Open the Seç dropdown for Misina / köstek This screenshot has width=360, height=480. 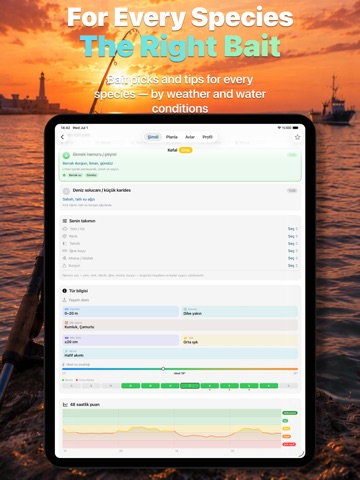pos(293,258)
